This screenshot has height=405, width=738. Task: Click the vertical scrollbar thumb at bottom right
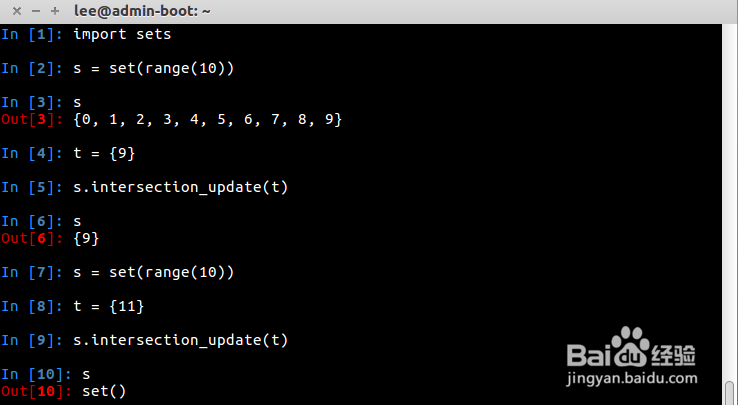point(730,393)
